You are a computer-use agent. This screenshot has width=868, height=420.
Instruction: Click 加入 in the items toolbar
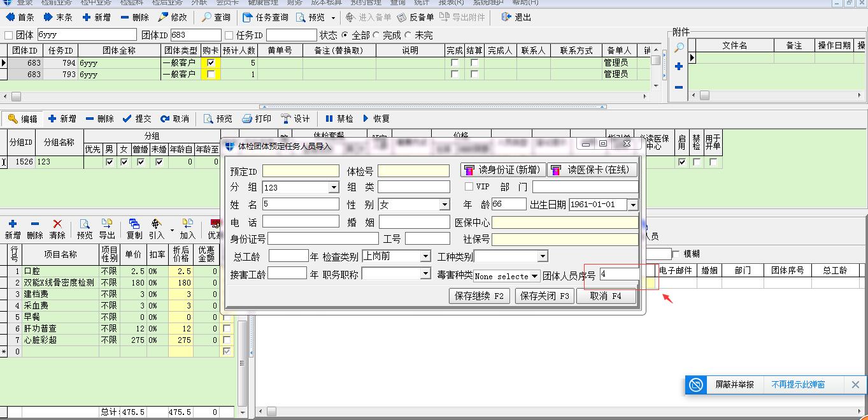187,229
